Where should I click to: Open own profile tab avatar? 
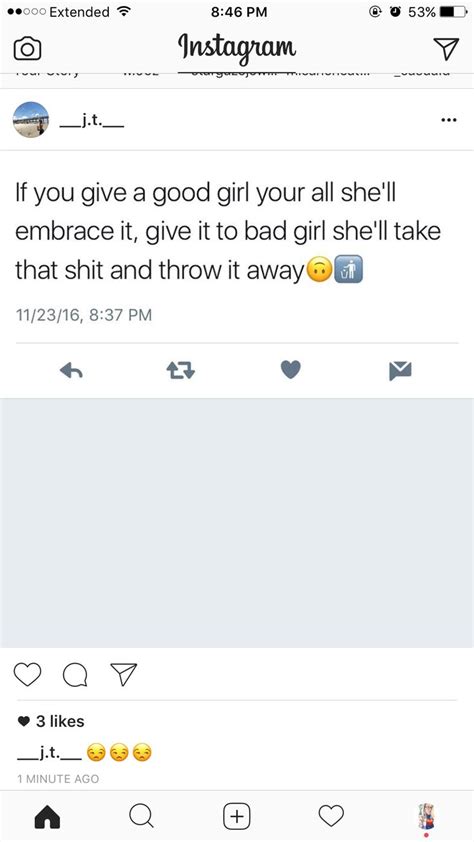[x=426, y=817]
